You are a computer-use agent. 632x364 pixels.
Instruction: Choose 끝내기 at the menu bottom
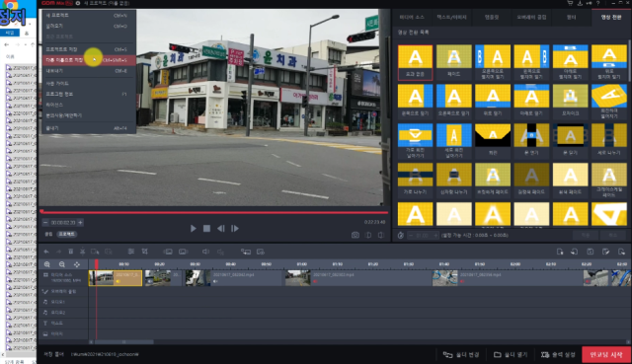(x=89, y=128)
